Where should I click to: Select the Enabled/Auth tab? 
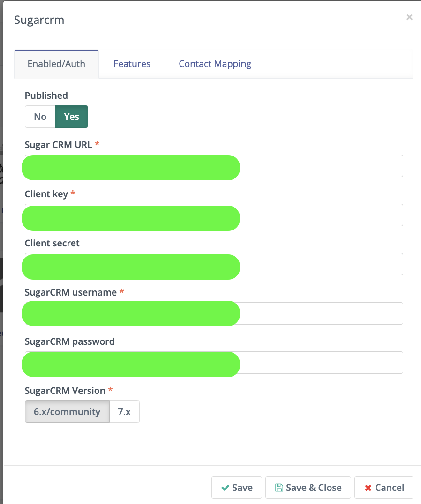(x=56, y=64)
